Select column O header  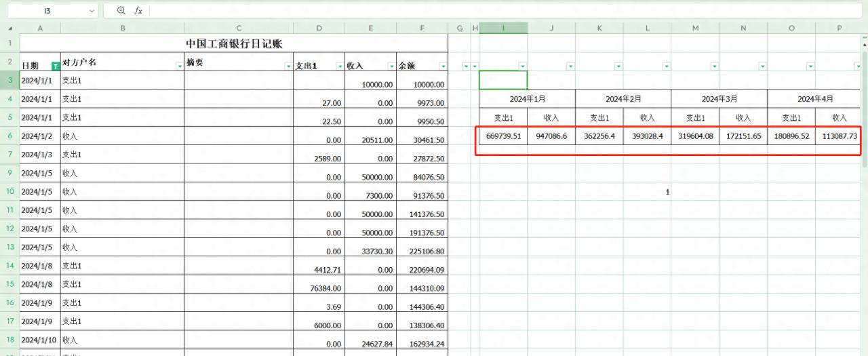pyautogui.click(x=791, y=28)
